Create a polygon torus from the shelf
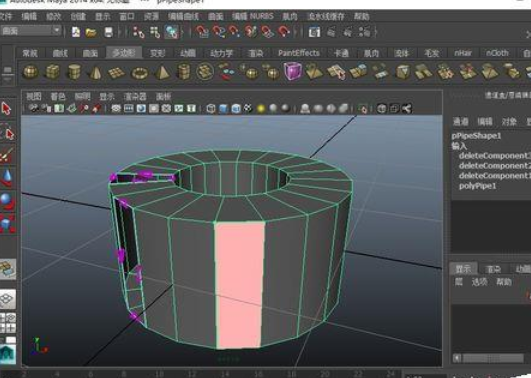 pos(140,73)
